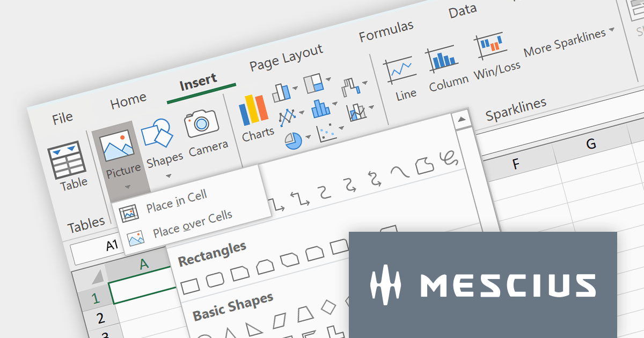Select row 1 header
Screen dimensions: 644x338
96,298
